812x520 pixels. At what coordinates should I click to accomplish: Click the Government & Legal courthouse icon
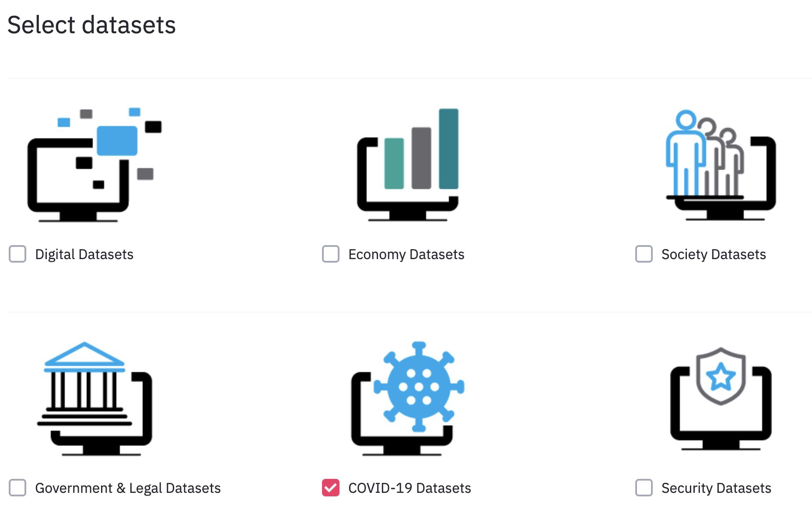click(x=94, y=399)
